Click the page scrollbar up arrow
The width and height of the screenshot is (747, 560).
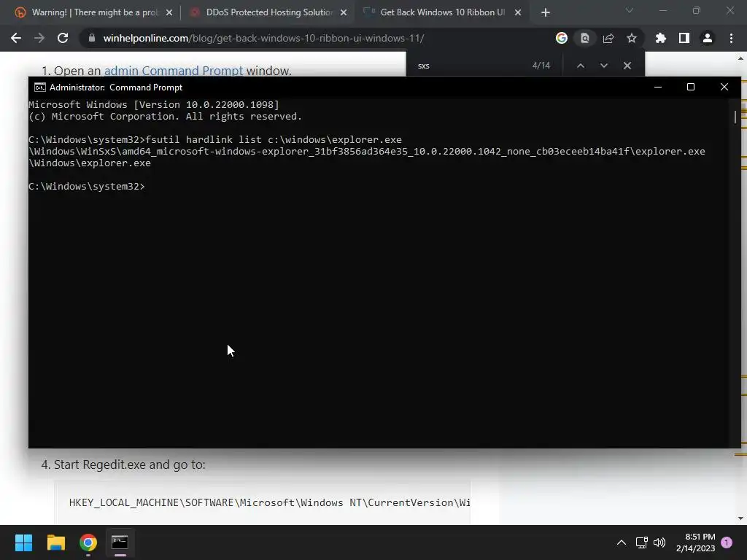pos(740,59)
